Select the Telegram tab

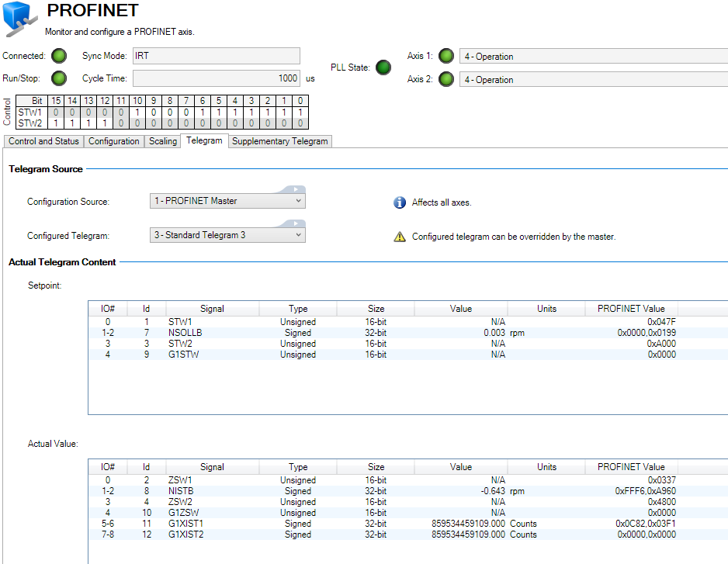click(204, 140)
